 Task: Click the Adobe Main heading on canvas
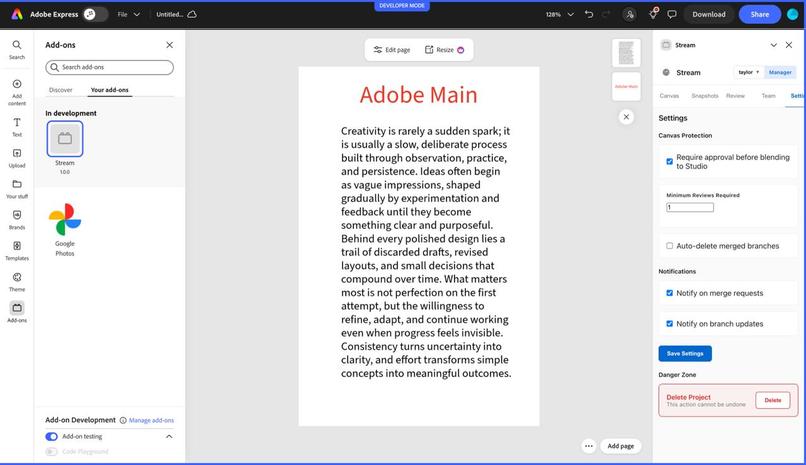point(418,95)
